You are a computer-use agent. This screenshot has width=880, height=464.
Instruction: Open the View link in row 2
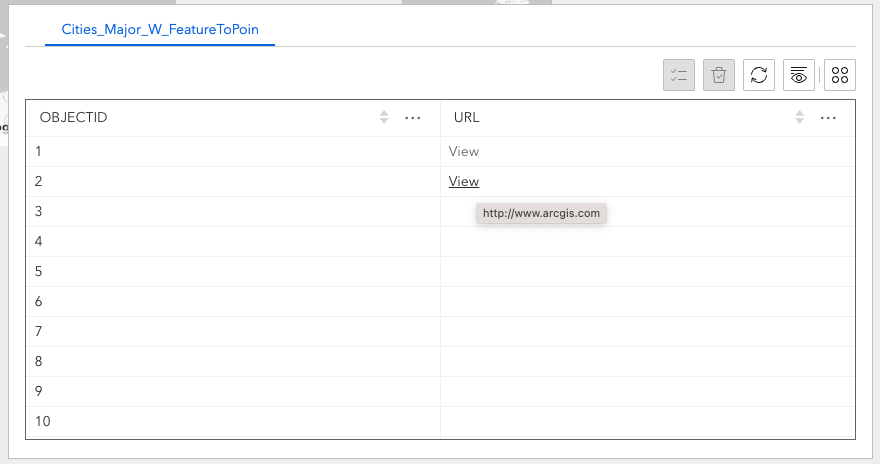(x=464, y=181)
